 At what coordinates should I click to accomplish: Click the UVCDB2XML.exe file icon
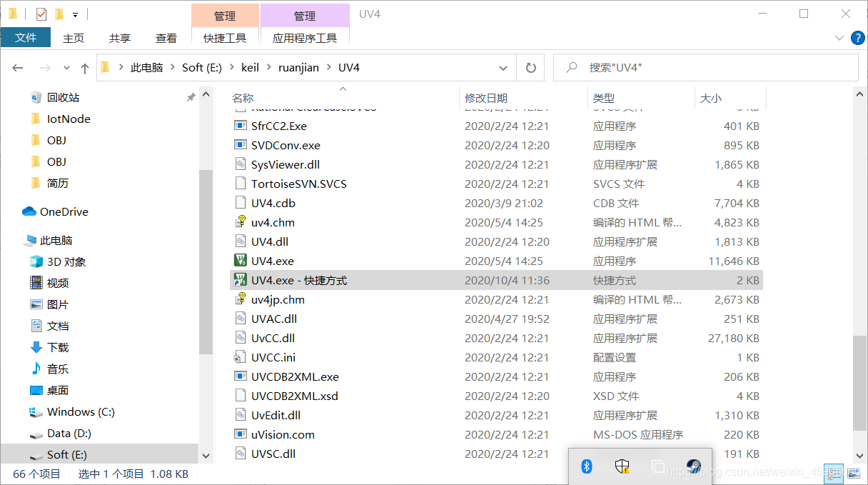(241, 376)
